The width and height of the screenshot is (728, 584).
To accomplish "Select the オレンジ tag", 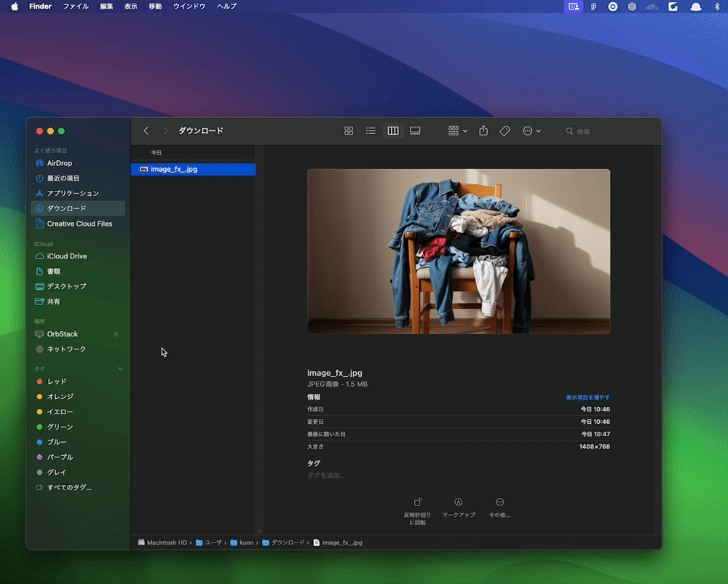I will point(78,396).
